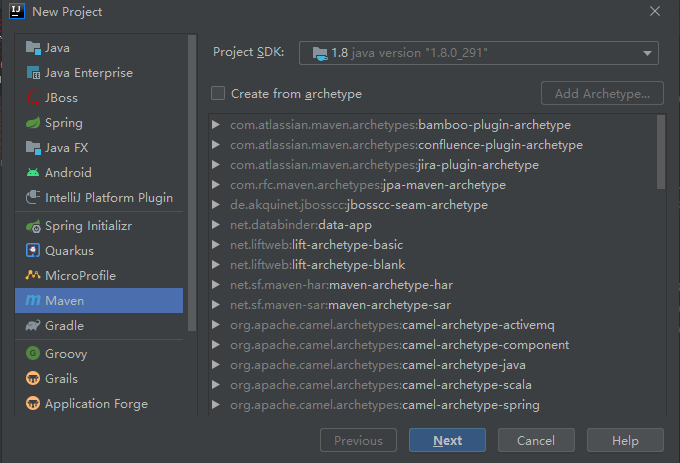680x463 pixels.
Task: Click the JBoss icon in sidebar
Action: tap(33, 98)
